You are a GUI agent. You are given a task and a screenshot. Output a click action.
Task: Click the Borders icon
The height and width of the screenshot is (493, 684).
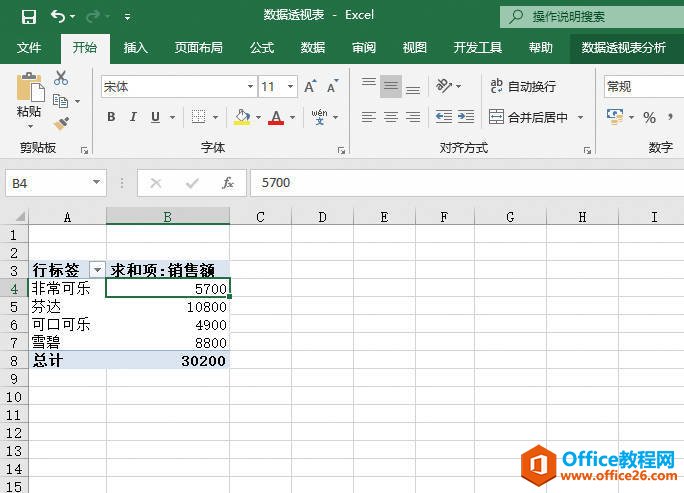[x=198, y=117]
